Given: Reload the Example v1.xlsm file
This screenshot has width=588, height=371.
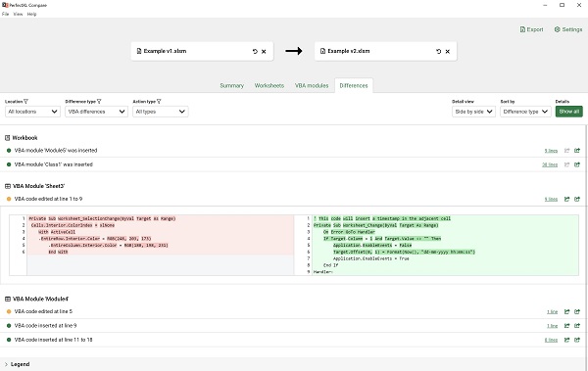Looking at the screenshot, I should coord(255,51).
